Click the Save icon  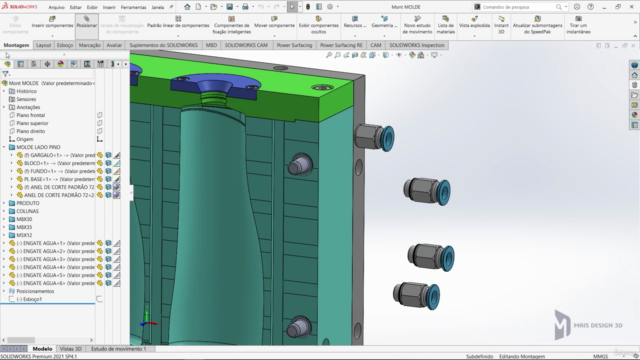(229, 7)
